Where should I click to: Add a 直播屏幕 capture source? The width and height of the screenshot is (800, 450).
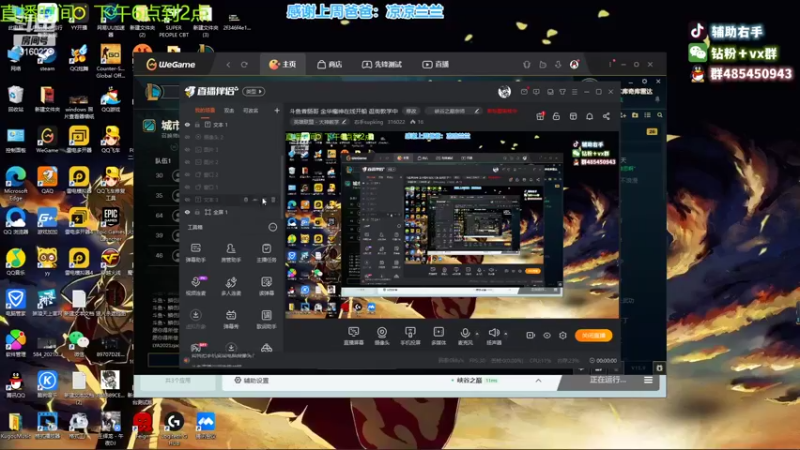(x=354, y=336)
